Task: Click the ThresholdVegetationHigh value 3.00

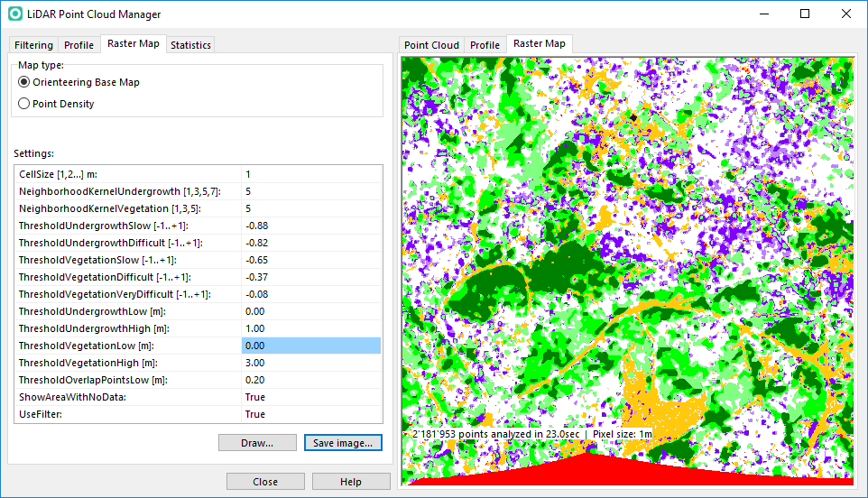Action: [x=255, y=363]
